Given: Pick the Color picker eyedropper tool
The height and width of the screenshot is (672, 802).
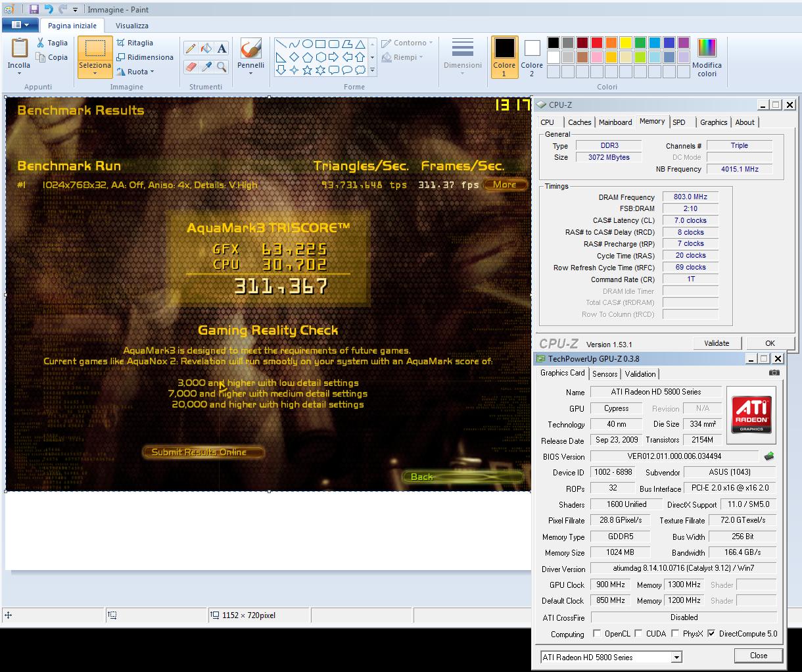Looking at the screenshot, I should 206,66.
